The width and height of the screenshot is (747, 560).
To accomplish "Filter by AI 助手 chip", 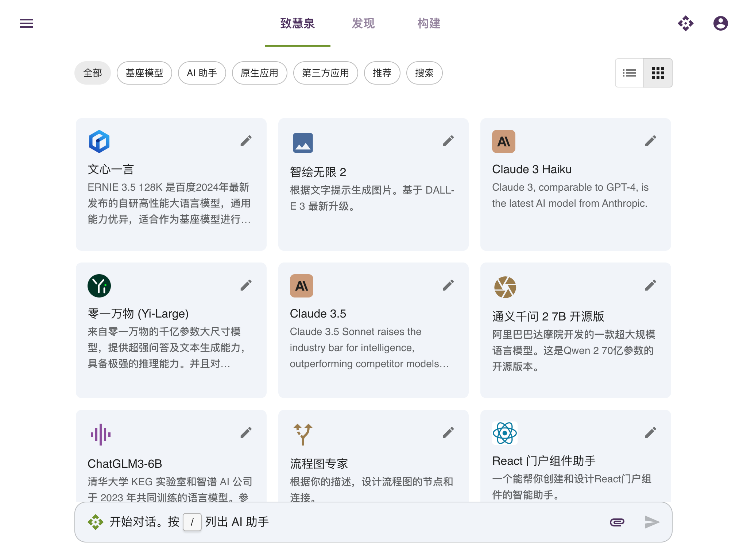I will click(202, 73).
